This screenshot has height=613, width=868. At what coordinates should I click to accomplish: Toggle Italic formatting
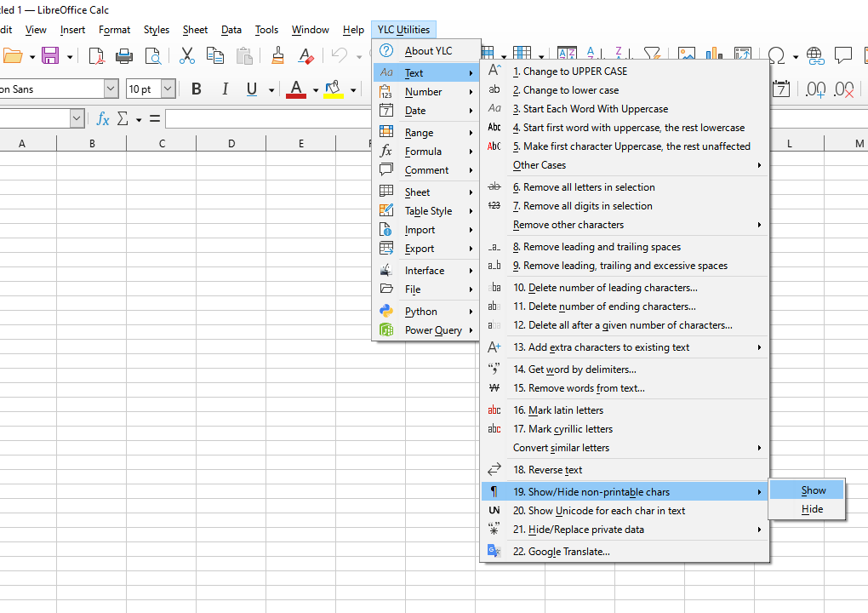point(225,89)
